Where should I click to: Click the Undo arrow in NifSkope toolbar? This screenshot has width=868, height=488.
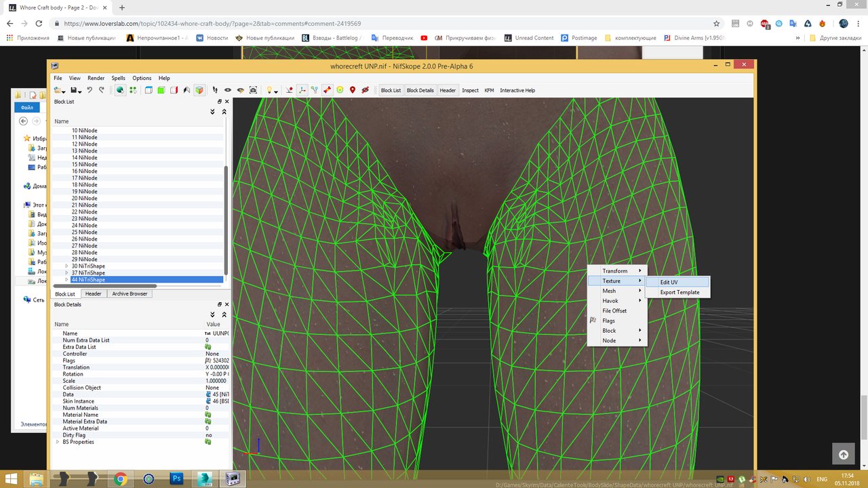click(90, 90)
